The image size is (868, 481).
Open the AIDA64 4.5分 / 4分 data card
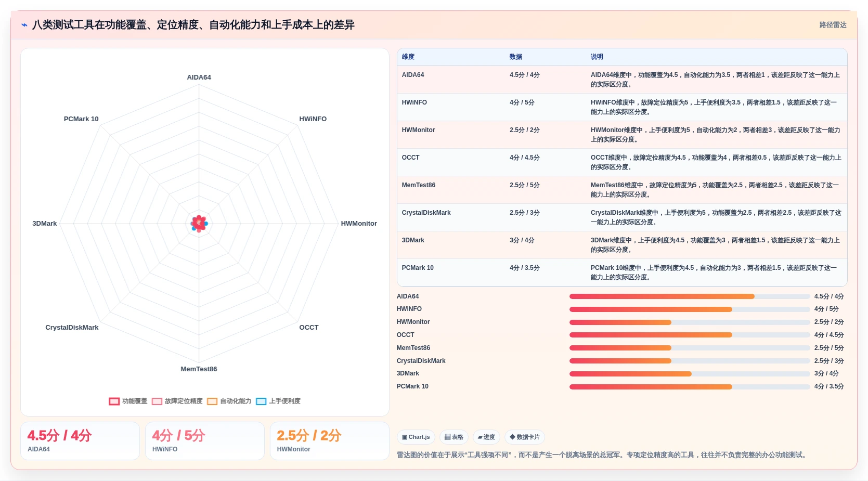coord(80,441)
